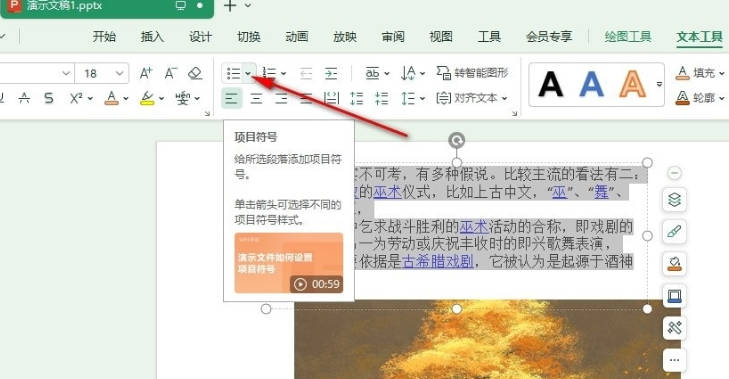The width and height of the screenshot is (729, 379).
Task: Click the frame outline floating sidebar icon
Action: point(674,296)
